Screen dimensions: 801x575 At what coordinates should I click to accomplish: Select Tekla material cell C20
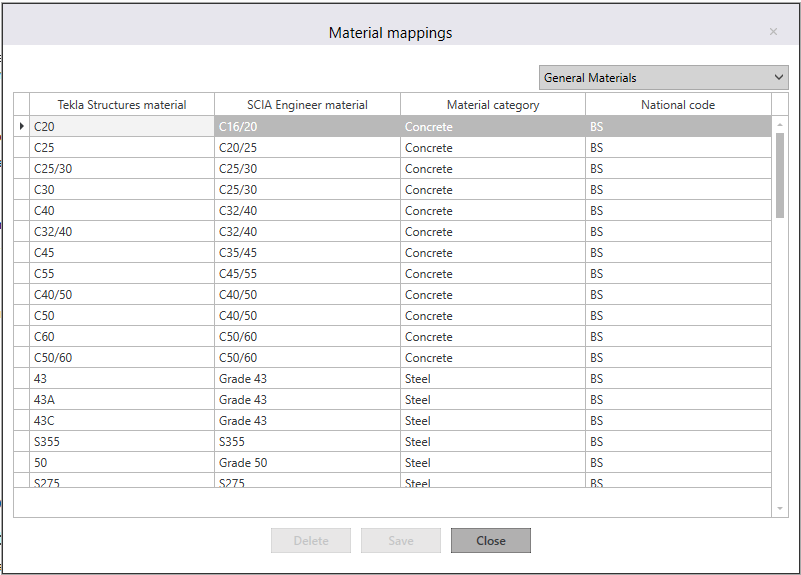(x=122, y=126)
